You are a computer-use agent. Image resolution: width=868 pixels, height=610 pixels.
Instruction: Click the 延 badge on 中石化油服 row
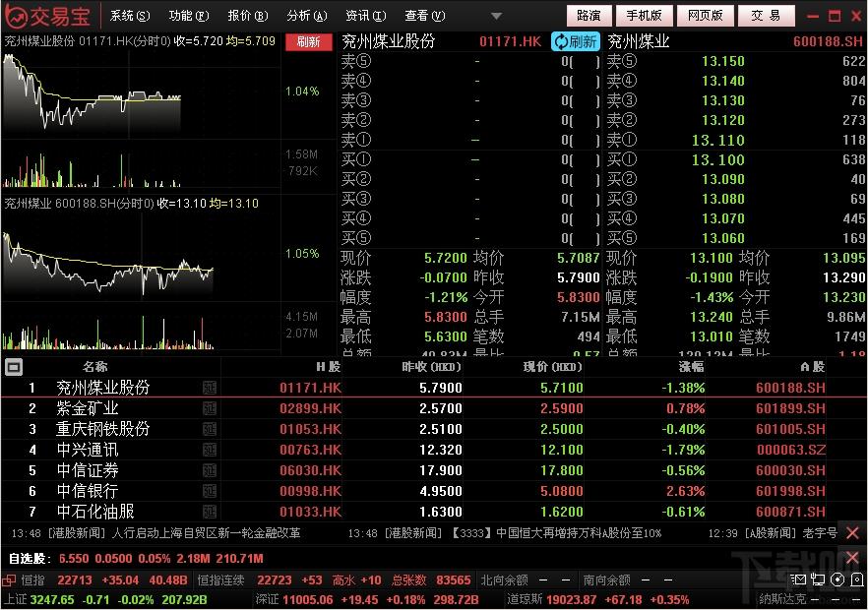click(210, 512)
